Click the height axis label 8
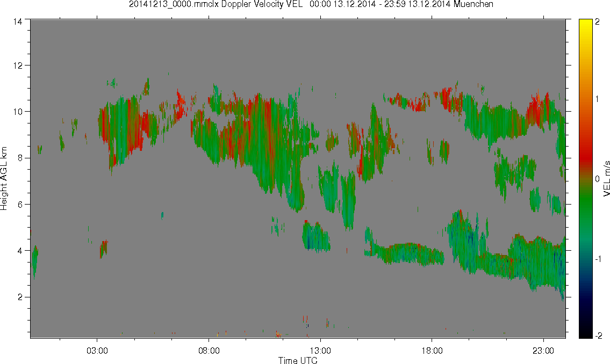 tap(20, 158)
